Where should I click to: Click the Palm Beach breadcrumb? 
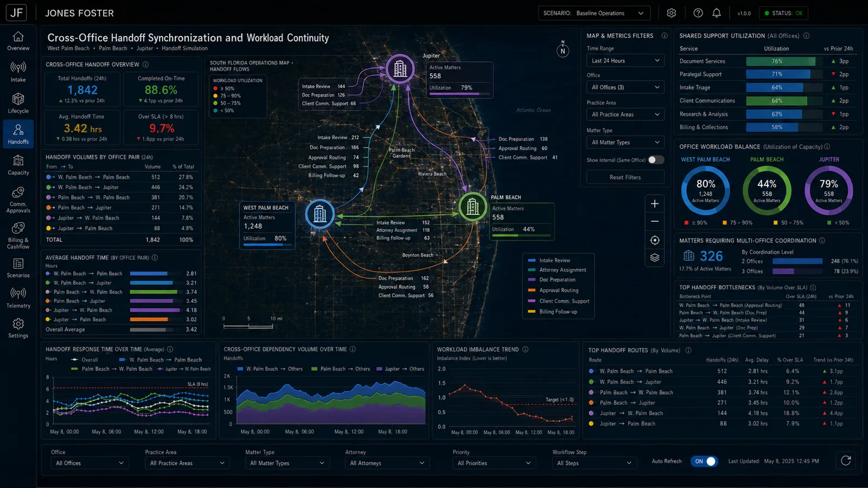coord(113,48)
